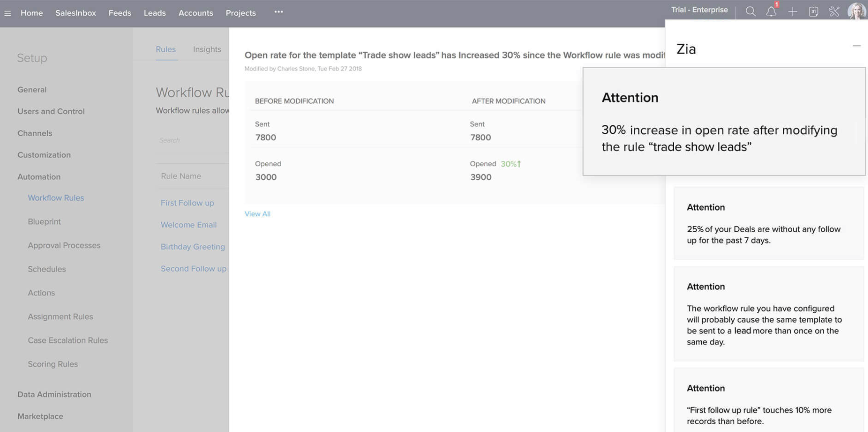Open the SalesInbox module
Image resolution: width=868 pixels, height=432 pixels.
(75, 13)
